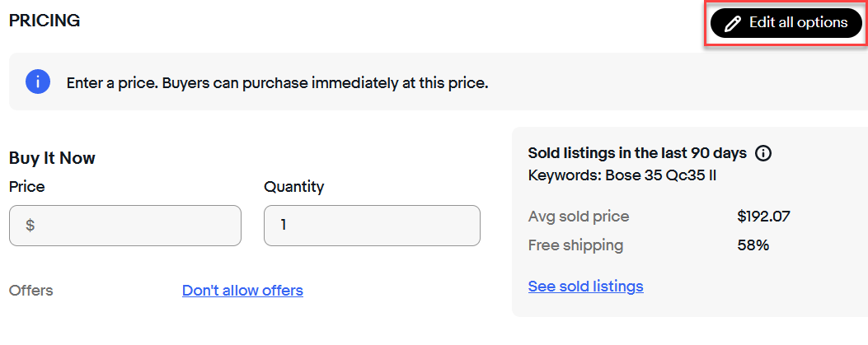This screenshot has height=345, width=868.
Task: Click the info icon beside Sold listings heading
Action: (763, 153)
